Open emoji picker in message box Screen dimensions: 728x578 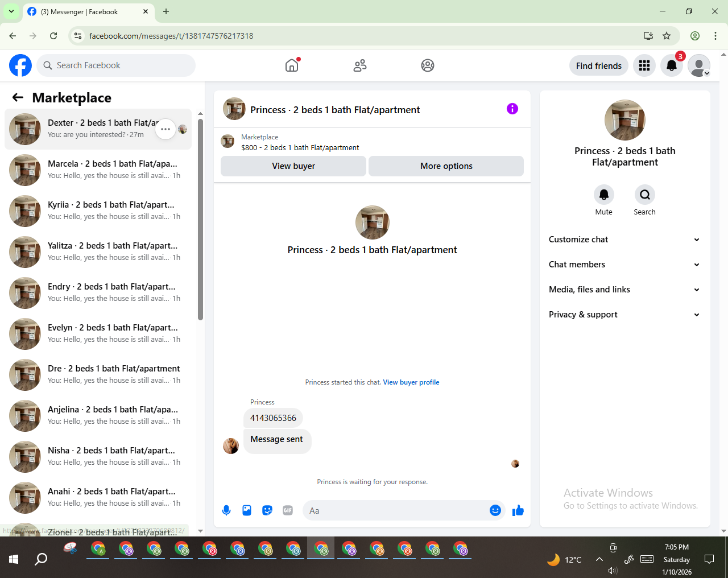point(495,510)
